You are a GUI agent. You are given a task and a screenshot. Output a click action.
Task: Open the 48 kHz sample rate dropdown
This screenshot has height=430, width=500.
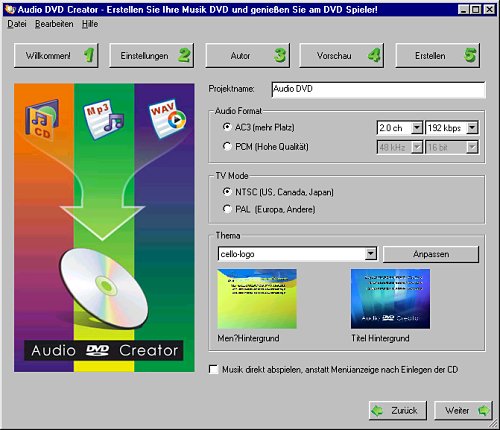(x=417, y=147)
